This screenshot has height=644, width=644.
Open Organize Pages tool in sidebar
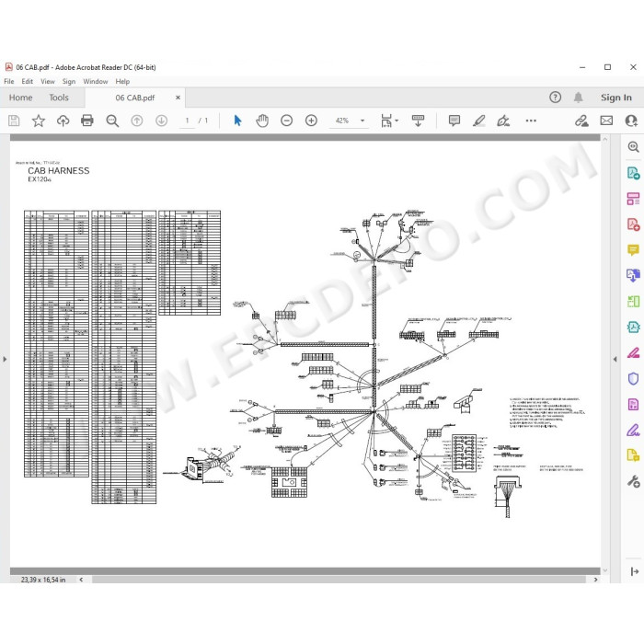coord(633,199)
